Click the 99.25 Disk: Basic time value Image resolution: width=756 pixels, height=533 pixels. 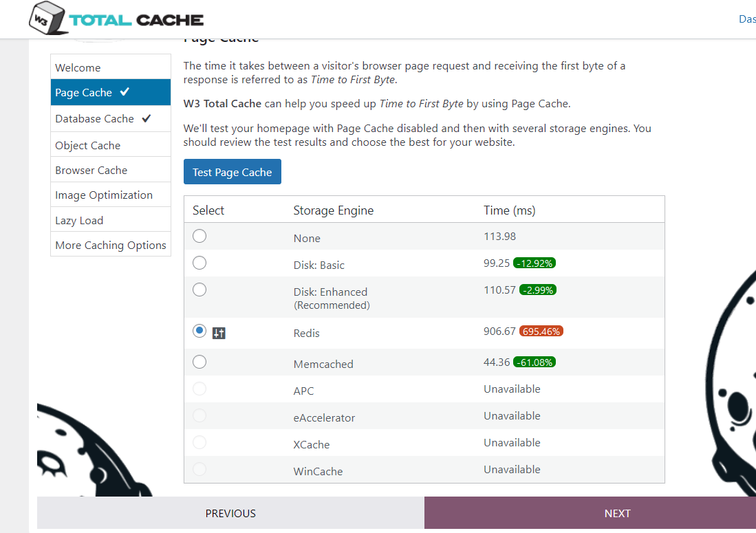pos(497,263)
